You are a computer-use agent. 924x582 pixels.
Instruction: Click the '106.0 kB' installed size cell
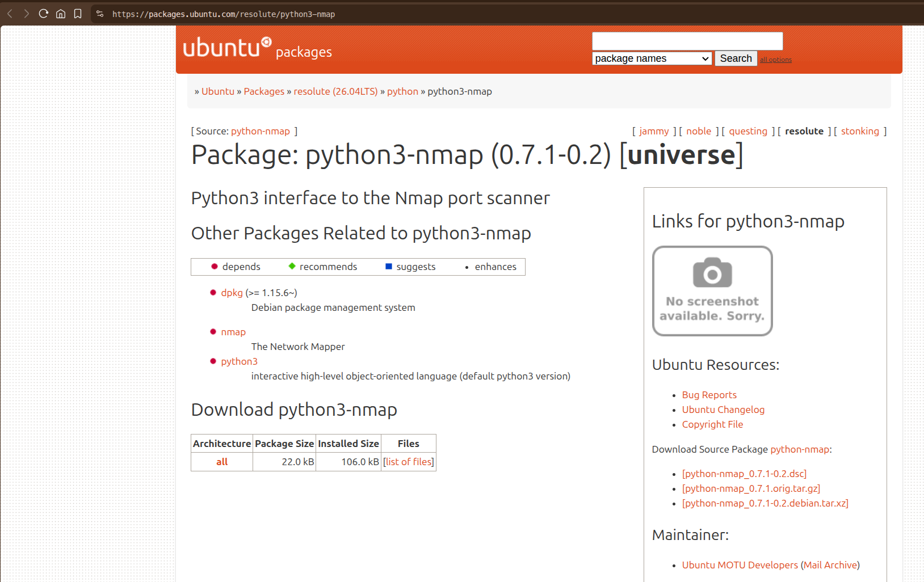[348, 462]
